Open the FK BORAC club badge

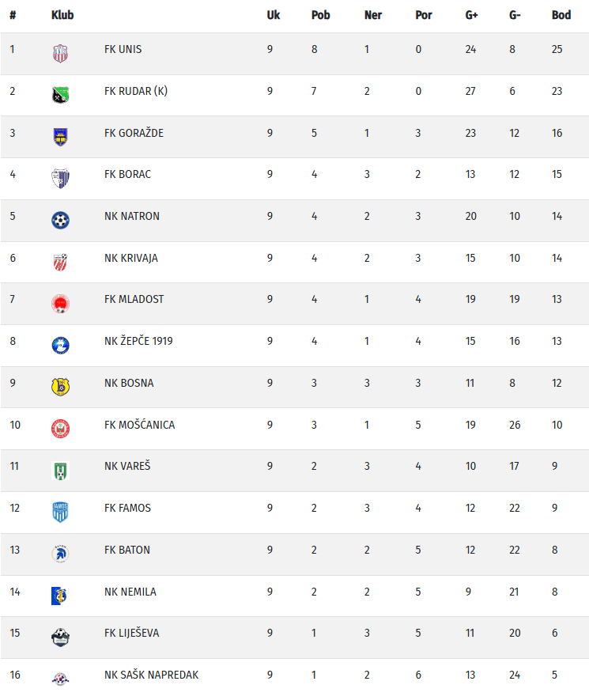coord(60,179)
